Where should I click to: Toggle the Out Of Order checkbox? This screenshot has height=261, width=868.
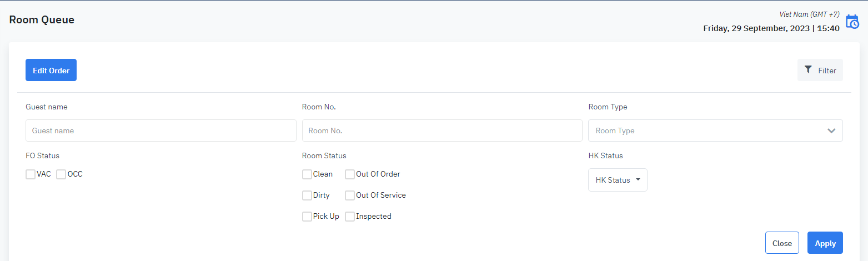(x=350, y=174)
